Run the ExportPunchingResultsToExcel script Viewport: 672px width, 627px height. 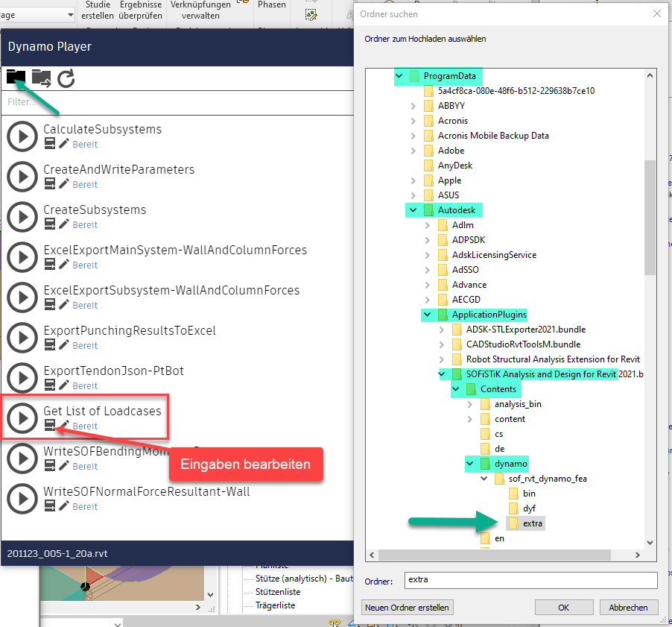(x=23, y=338)
